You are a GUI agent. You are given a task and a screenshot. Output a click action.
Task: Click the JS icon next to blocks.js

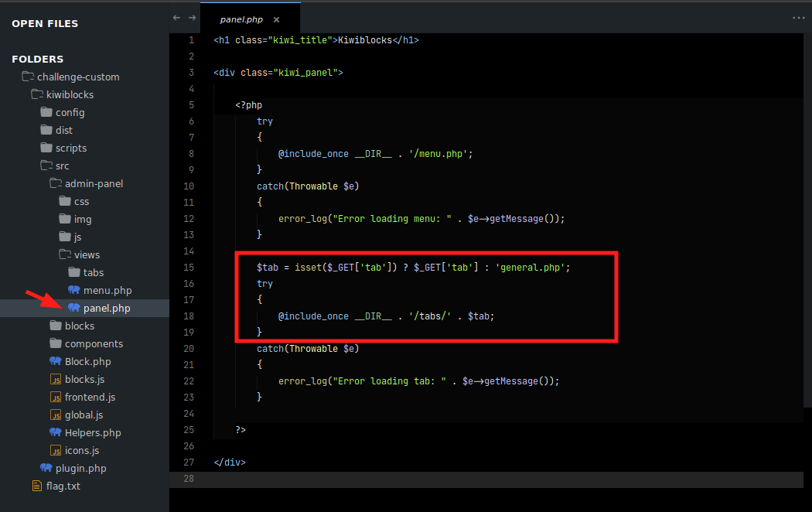[56, 380]
